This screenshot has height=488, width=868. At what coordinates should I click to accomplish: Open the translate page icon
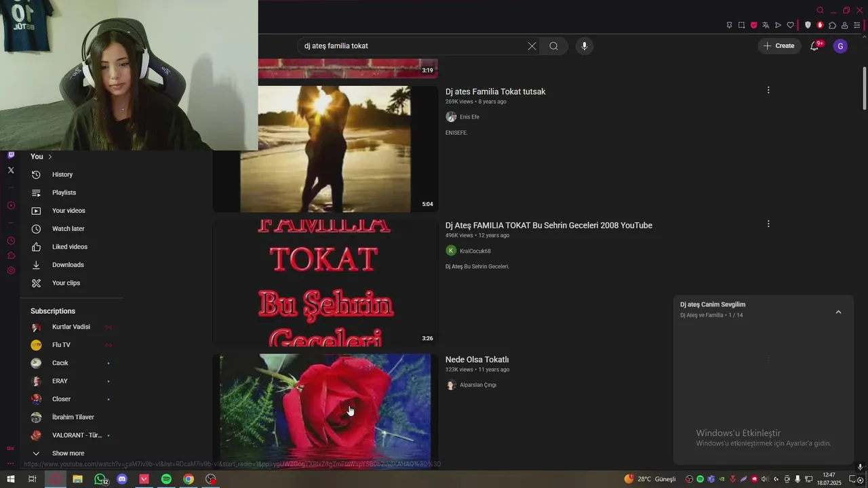pos(766,25)
